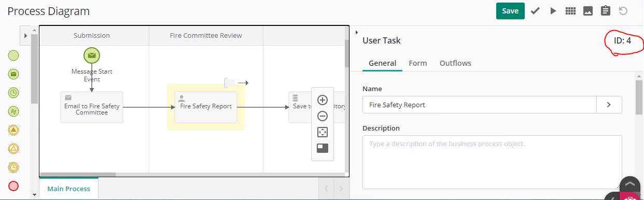644x200 pixels.
Task: Click the Save button
Action: tap(510, 11)
